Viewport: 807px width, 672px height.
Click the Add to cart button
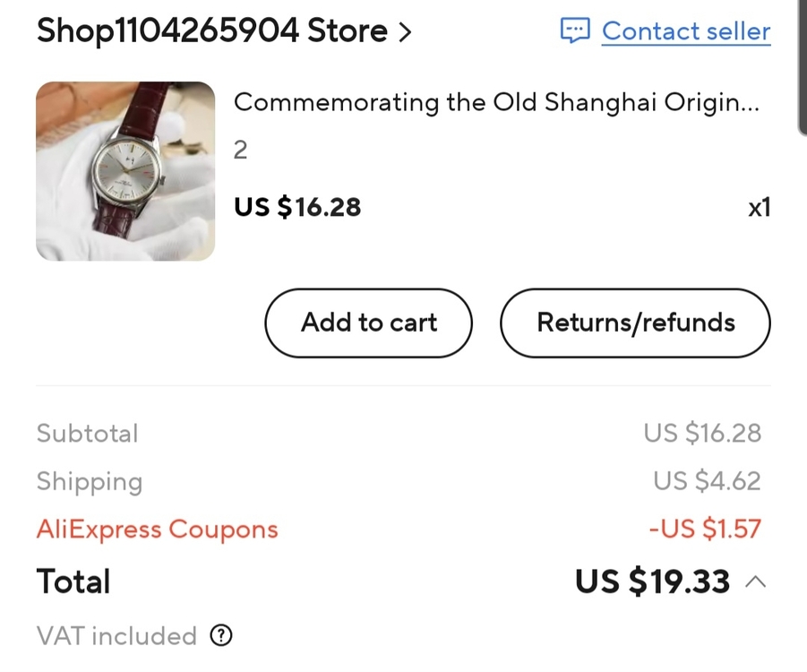click(367, 323)
